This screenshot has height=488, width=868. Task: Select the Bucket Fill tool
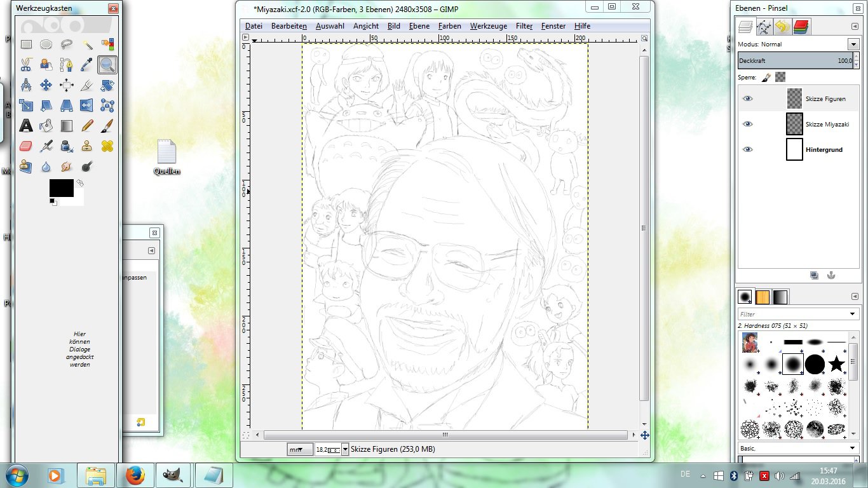46,126
